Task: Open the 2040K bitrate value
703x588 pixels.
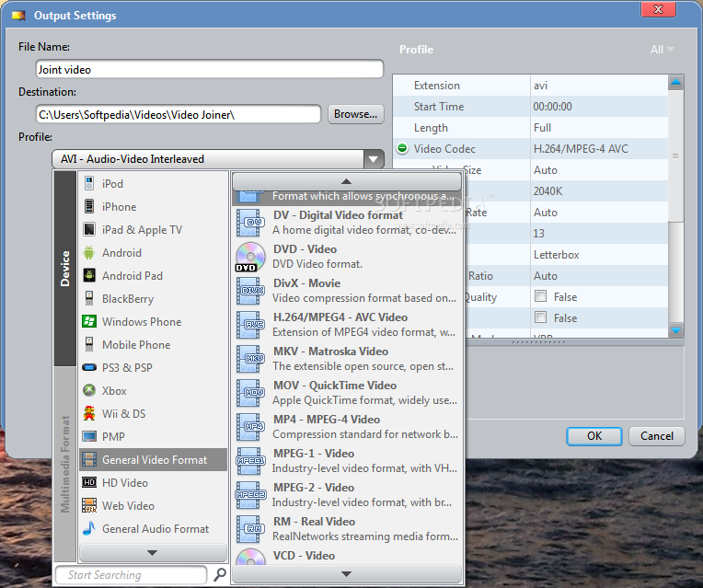Action: click(x=599, y=191)
